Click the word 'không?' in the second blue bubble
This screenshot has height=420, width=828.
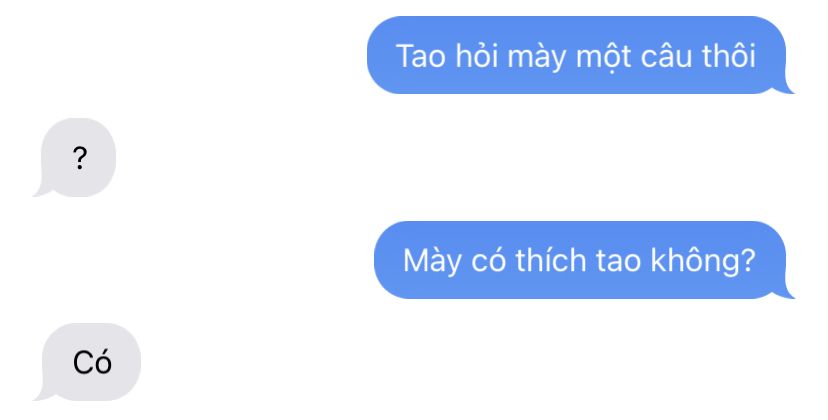coord(703,261)
